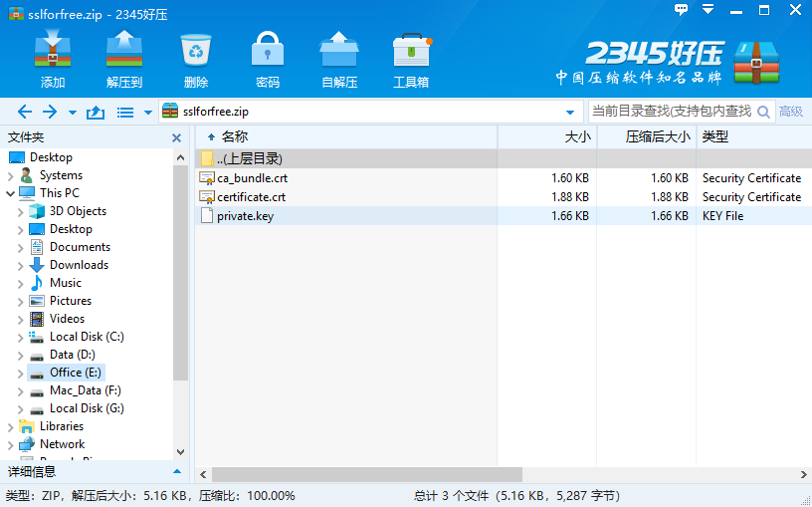Expand the Systems tree node
This screenshot has height=507, width=812.
click(x=10, y=175)
